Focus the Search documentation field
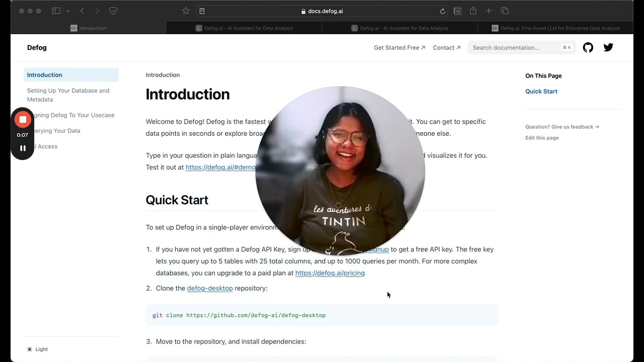 [522, 48]
